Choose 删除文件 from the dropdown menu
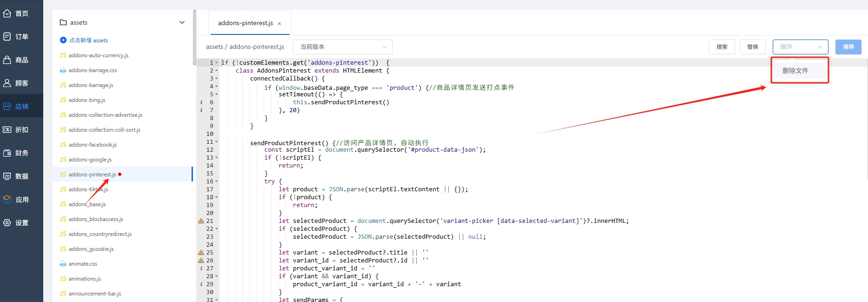868x302 pixels. coord(795,71)
